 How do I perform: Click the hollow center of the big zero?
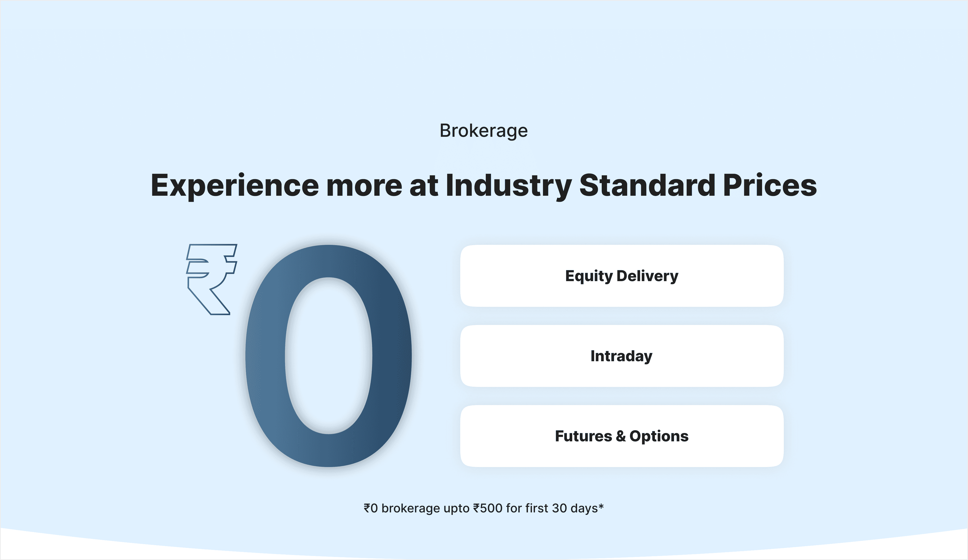click(328, 356)
